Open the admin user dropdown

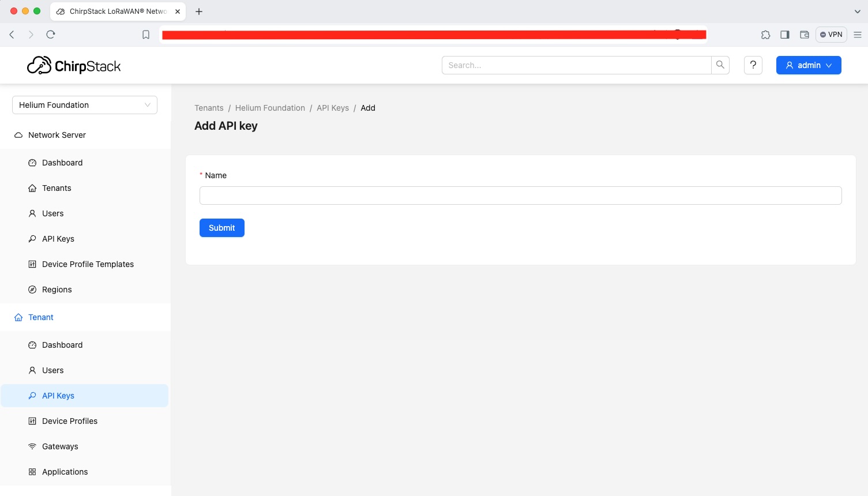pos(808,65)
